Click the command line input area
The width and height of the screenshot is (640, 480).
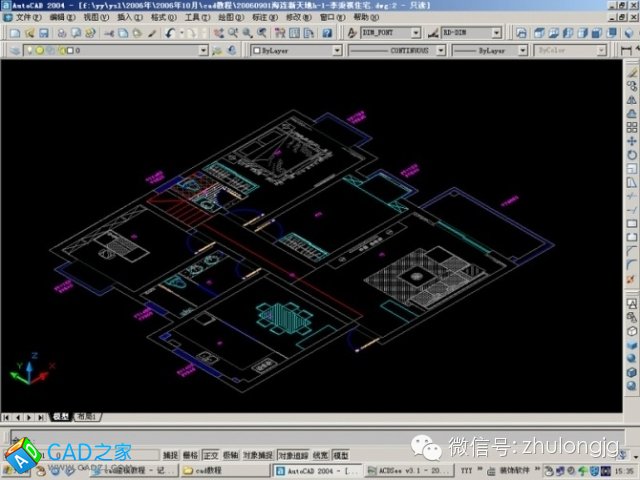(x=300, y=436)
